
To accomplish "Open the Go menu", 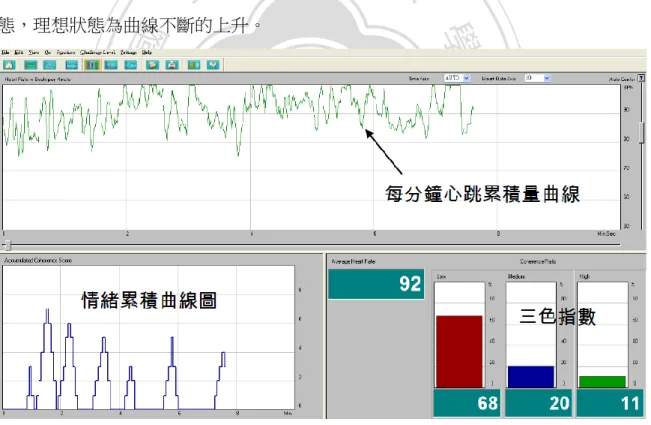I will pyautogui.click(x=48, y=52).
